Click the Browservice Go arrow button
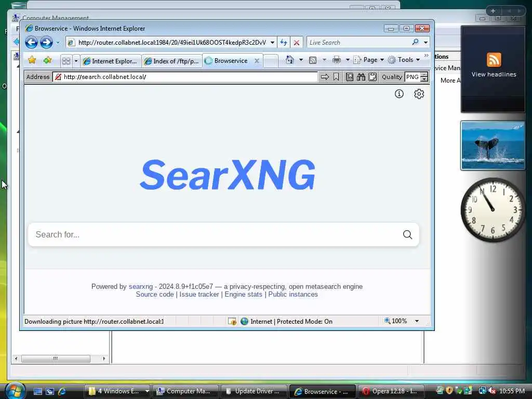 325,77
